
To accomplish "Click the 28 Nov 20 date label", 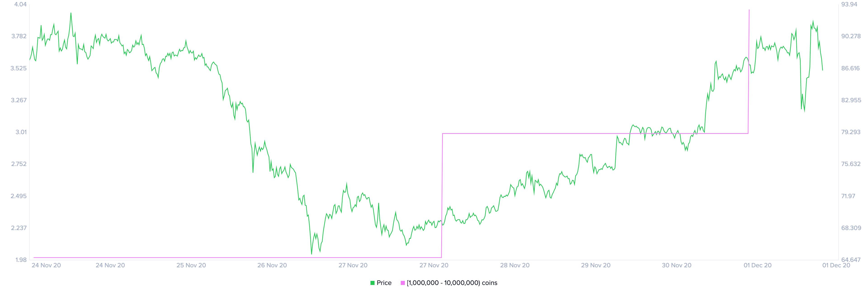I will coord(514,265).
